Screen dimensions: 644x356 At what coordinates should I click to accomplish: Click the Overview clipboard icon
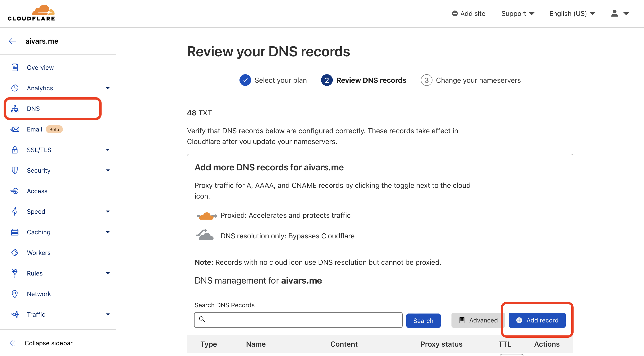coord(15,68)
